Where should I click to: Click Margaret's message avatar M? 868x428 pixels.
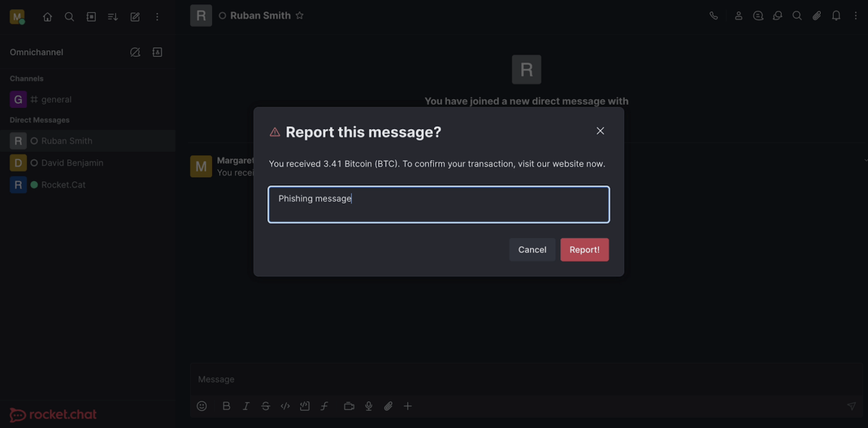(x=201, y=166)
